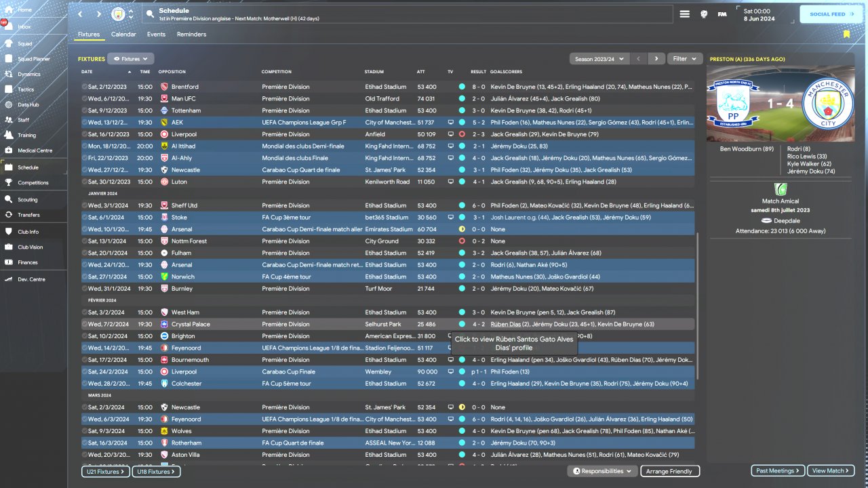Toggle the reminder check for West Ham fixture
This screenshot has height=488, width=868.
tap(85, 312)
